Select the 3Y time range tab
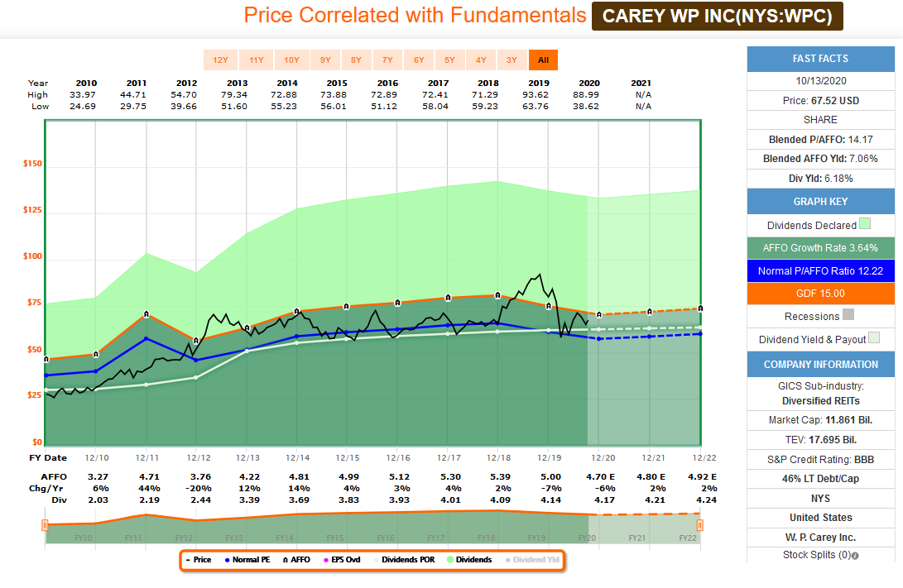The image size is (903, 588). point(512,60)
